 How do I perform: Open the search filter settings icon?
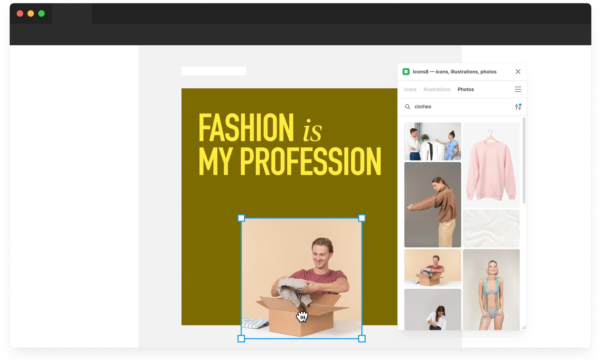click(518, 107)
